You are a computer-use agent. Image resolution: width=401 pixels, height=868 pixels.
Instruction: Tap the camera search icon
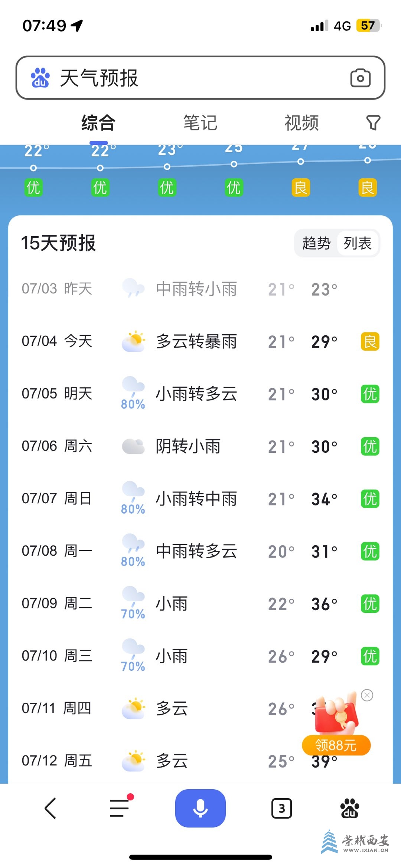pyautogui.click(x=360, y=78)
